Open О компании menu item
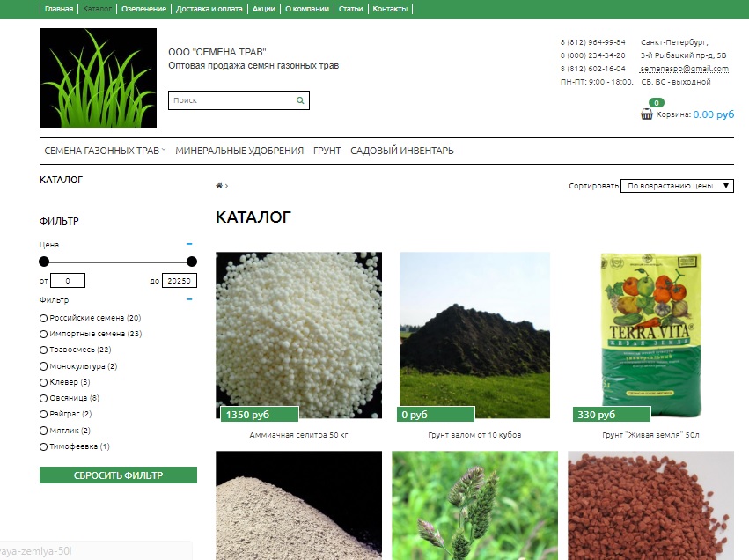The image size is (749, 560). click(x=307, y=9)
